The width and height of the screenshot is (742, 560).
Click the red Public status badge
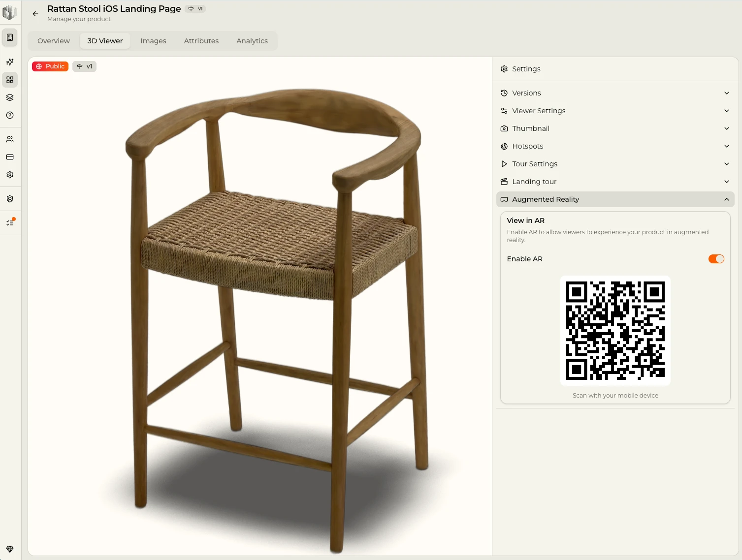tap(50, 66)
